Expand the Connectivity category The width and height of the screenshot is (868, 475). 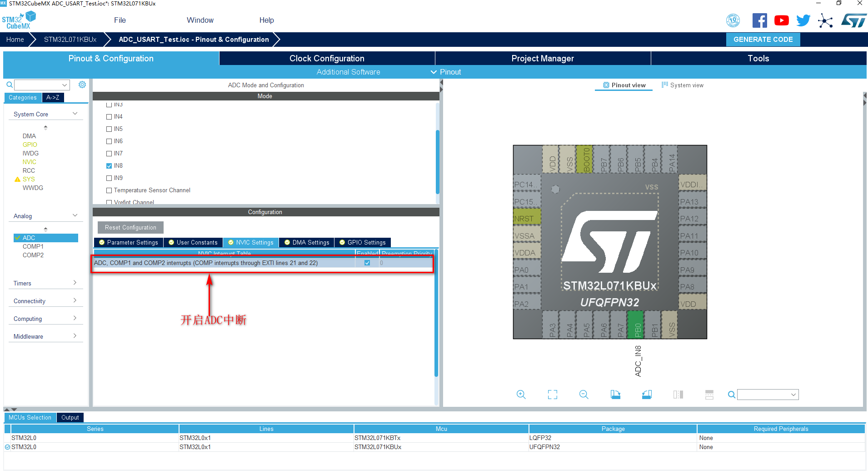pyautogui.click(x=75, y=300)
